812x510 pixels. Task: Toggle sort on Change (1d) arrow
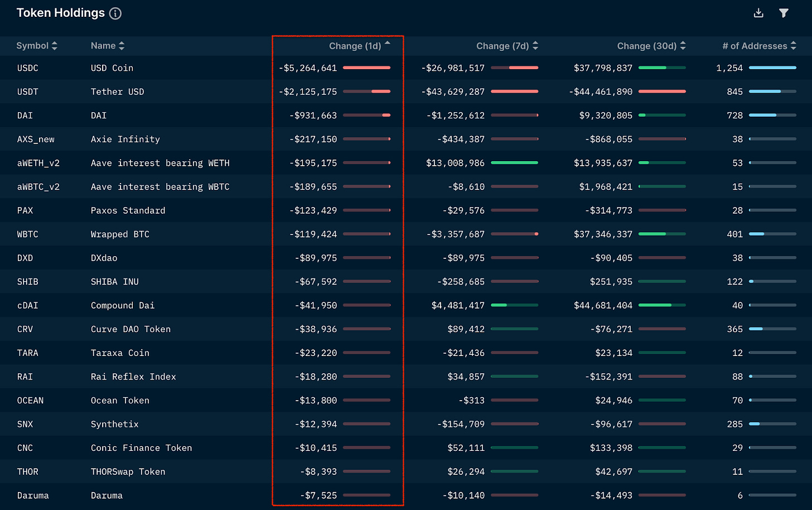tap(388, 44)
